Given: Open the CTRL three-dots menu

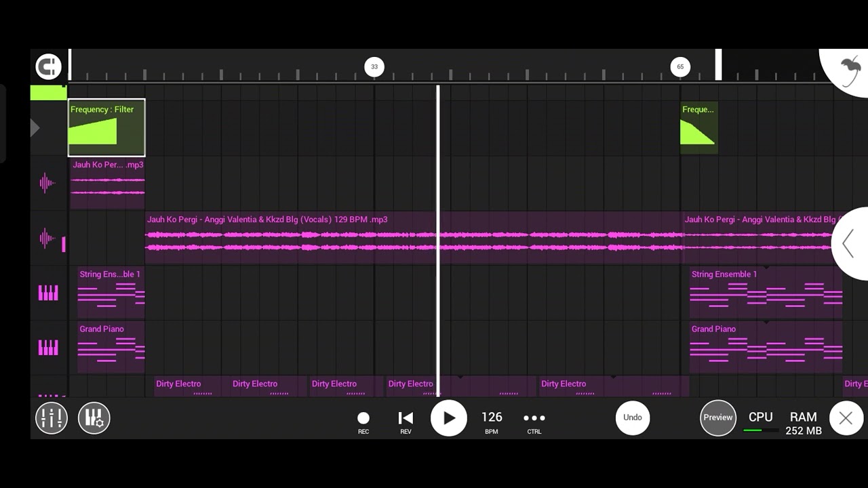Looking at the screenshot, I should click(534, 422).
